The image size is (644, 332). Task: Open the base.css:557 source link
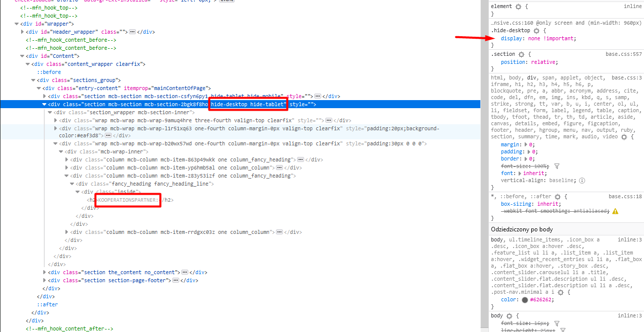tap(623, 54)
